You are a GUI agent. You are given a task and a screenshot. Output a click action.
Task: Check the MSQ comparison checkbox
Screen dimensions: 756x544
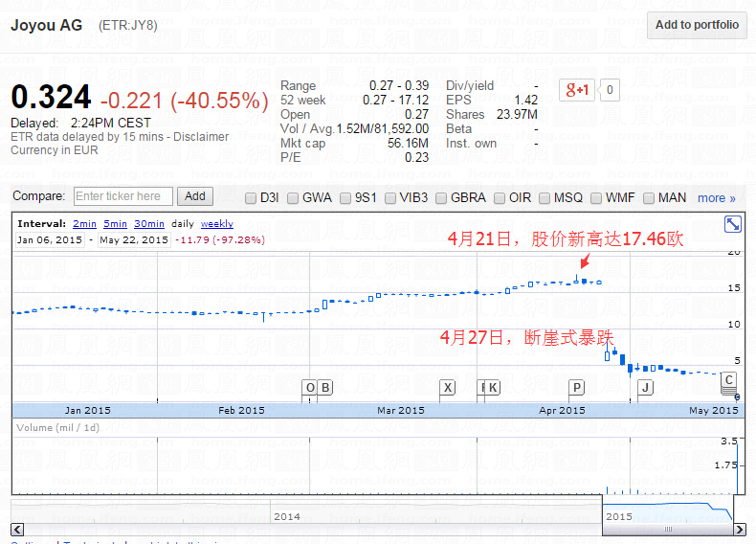(545, 198)
